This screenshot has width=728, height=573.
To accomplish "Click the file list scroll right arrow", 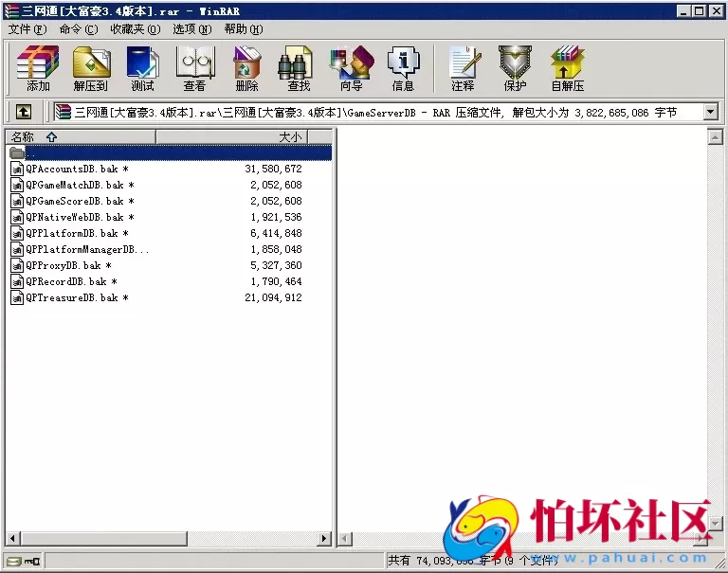I will point(324,538).
